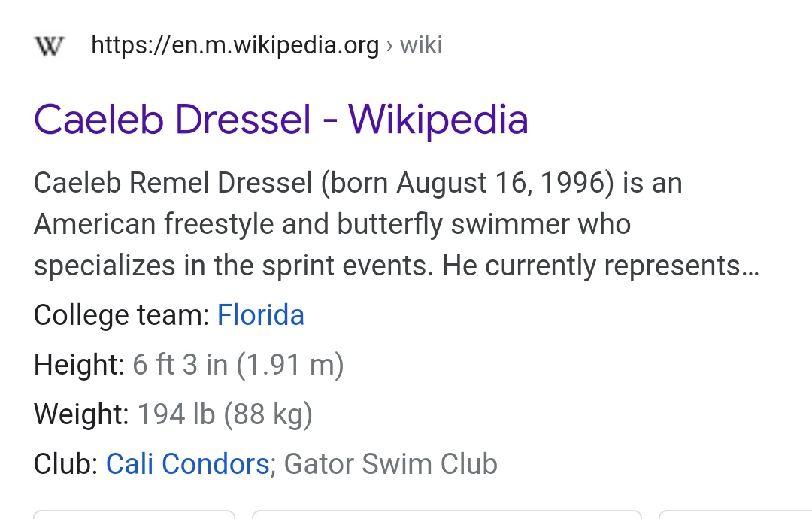The height and width of the screenshot is (519, 812).
Task: Follow the Florida college team link
Action: click(260, 315)
